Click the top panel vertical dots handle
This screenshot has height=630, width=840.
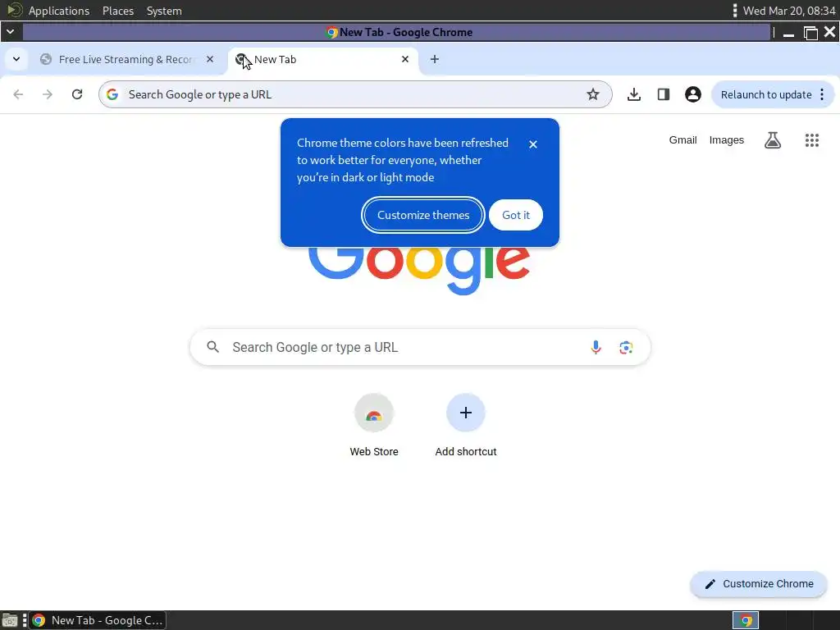[x=734, y=11]
